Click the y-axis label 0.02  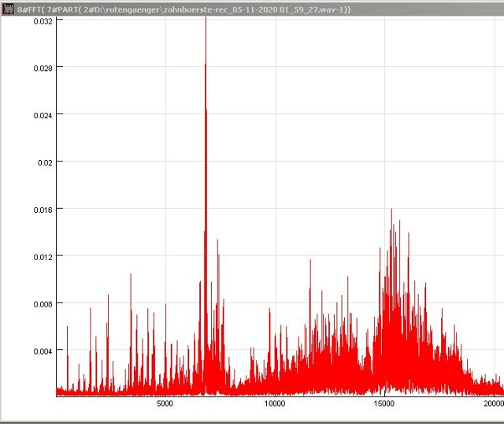point(45,163)
